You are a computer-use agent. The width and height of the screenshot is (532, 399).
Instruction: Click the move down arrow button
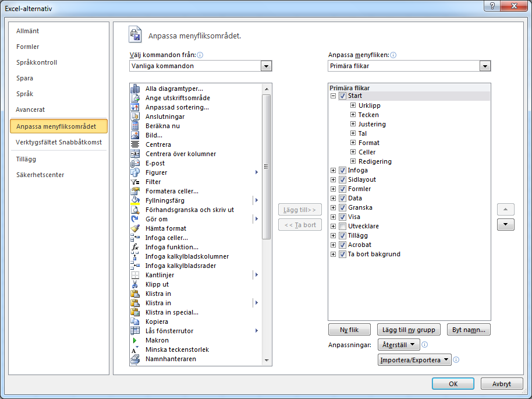click(x=506, y=224)
